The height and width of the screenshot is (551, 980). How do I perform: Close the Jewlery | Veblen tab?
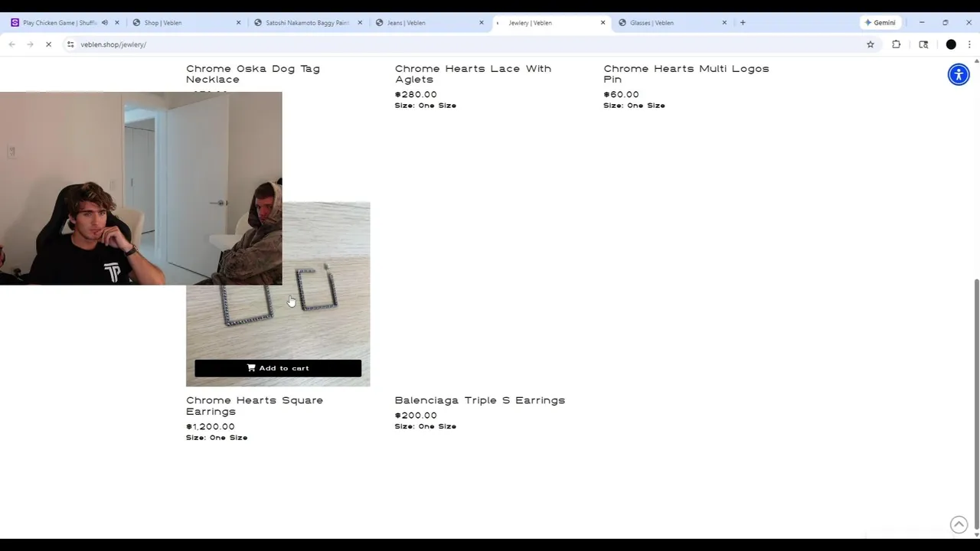[x=603, y=23]
